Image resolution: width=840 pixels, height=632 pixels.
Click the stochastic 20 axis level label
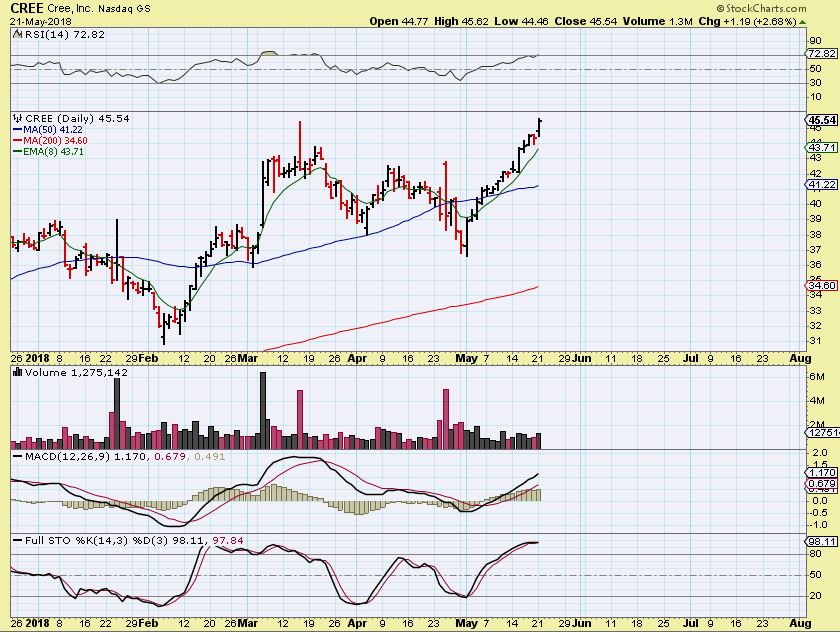815,596
